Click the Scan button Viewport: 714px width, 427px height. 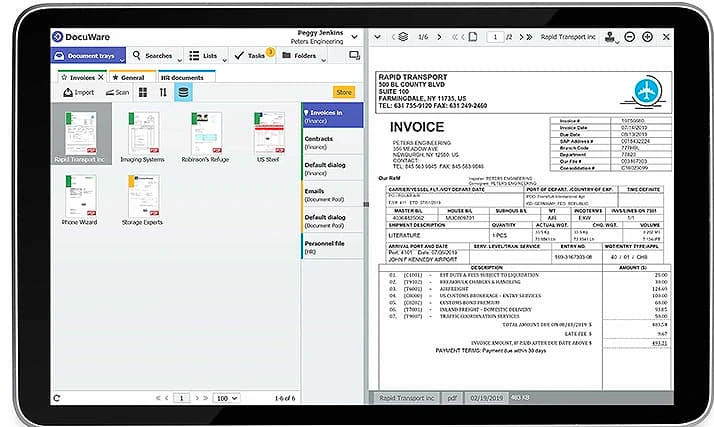click(117, 92)
